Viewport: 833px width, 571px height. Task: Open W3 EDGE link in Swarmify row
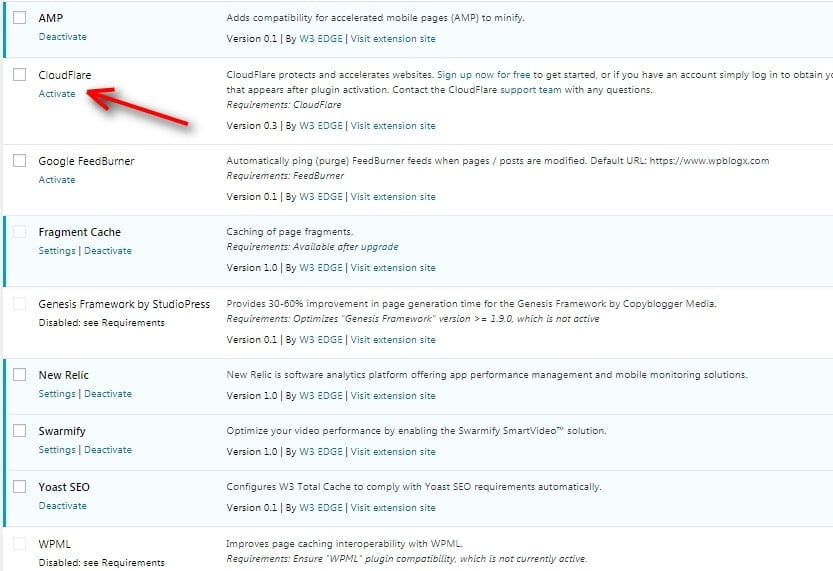tap(321, 451)
